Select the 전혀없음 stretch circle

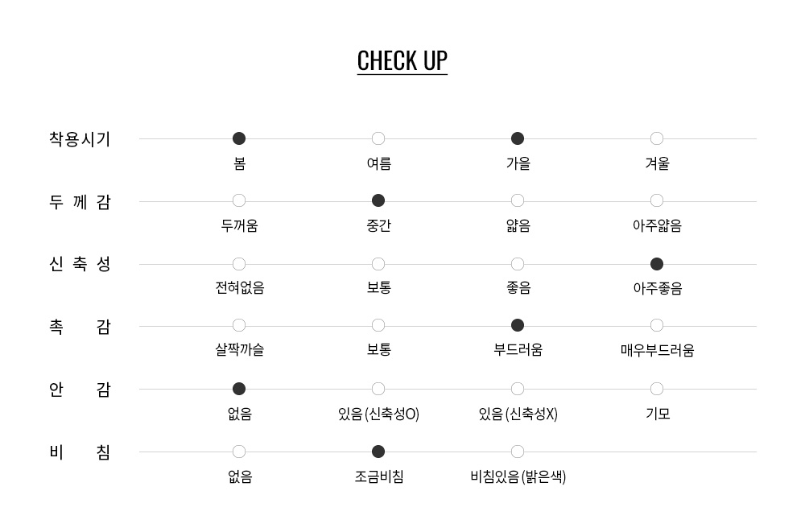tap(239, 264)
